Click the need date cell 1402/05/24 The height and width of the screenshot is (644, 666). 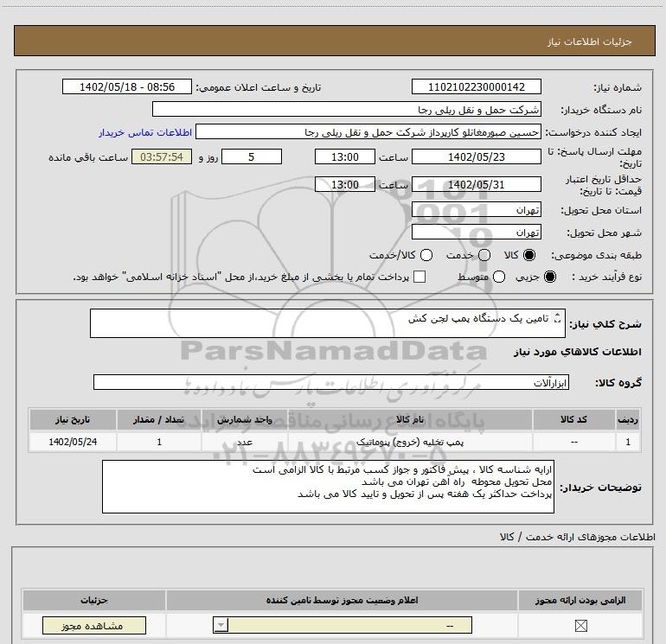(x=73, y=442)
